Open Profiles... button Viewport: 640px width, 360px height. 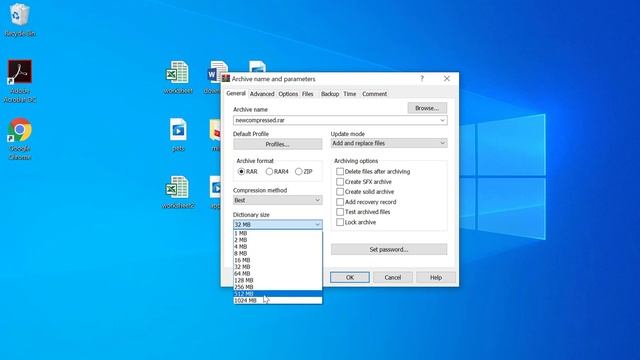pyautogui.click(x=278, y=144)
